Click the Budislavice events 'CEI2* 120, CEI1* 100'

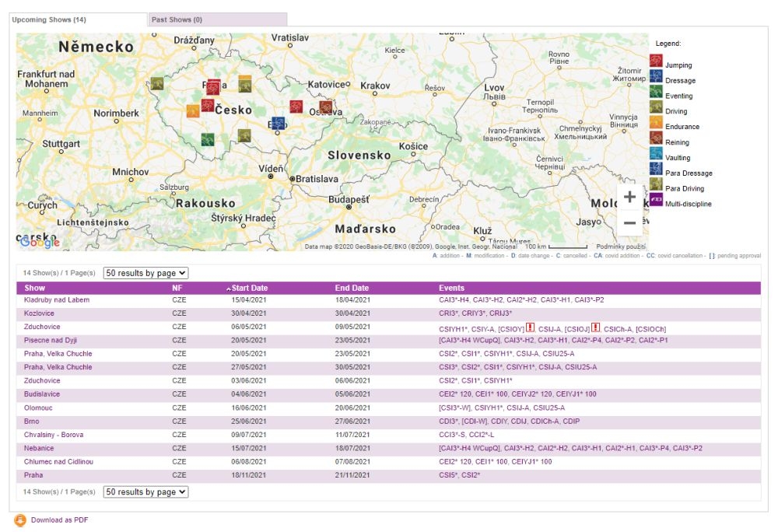(x=517, y=394)
